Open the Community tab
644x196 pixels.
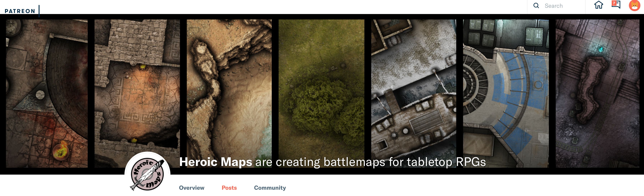[270, 188]
